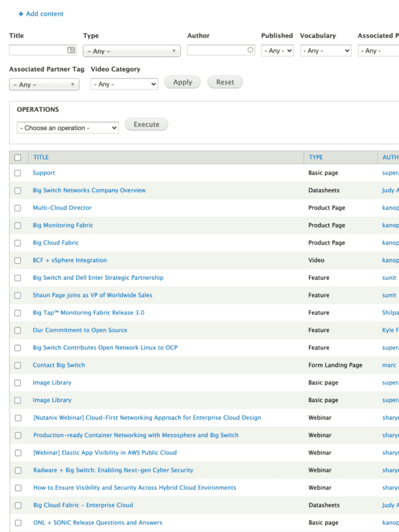Open Production-ready Container Networking with Mesosphere link

136,435
